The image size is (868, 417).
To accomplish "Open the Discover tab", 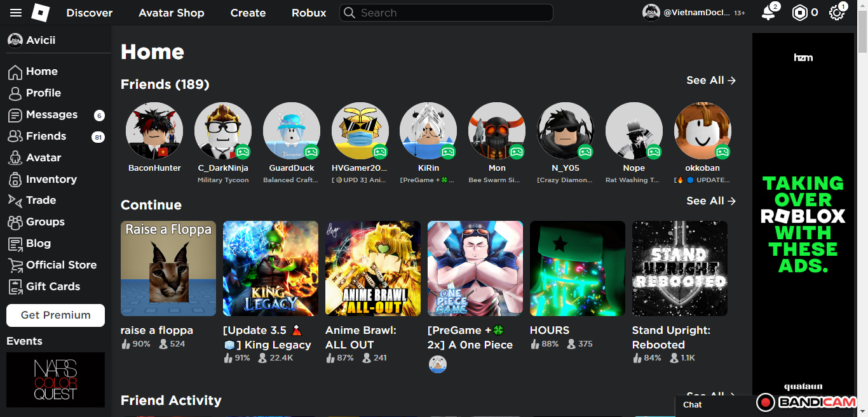I will 90,13.
